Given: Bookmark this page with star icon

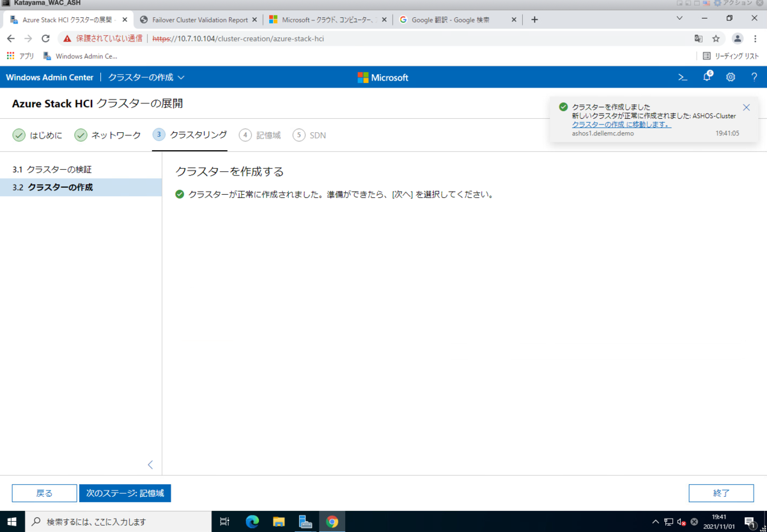Looking at the screenshot, I should point(717,38).
